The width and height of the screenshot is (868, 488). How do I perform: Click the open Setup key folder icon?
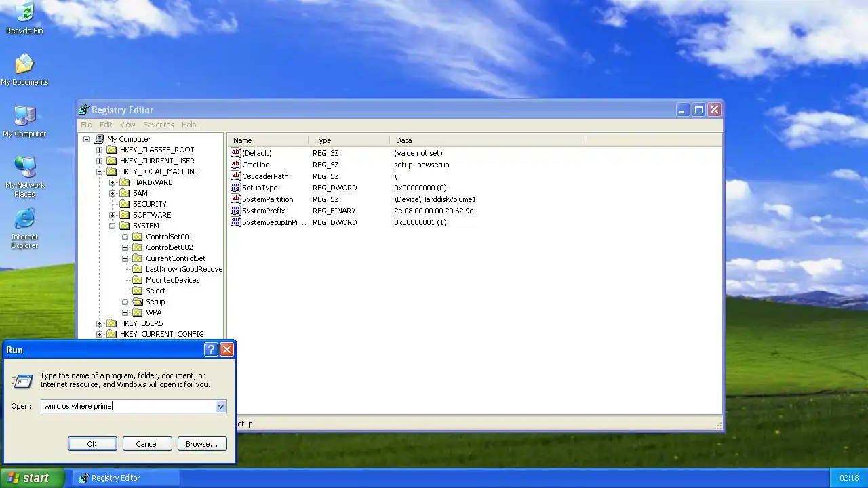(x=138, y=302)
